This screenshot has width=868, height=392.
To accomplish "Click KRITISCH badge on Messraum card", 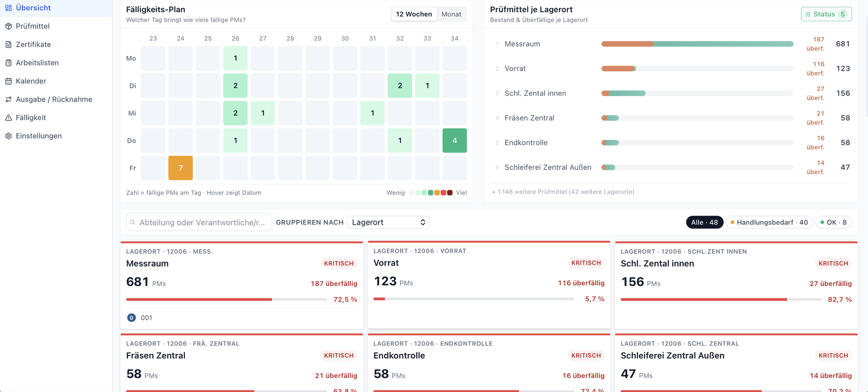I will coord(339,263).
